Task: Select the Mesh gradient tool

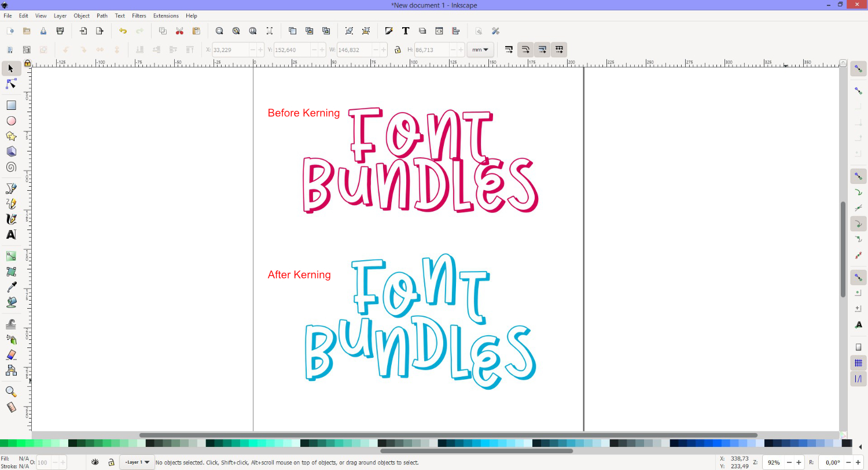Action: pyautogui.click(x=11, y=271)
